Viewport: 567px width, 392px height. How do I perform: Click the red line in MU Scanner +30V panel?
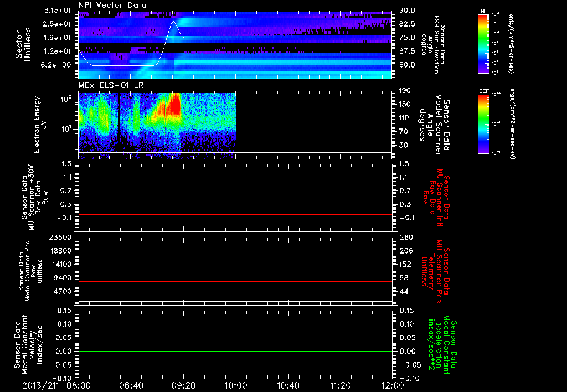(235, 214)
